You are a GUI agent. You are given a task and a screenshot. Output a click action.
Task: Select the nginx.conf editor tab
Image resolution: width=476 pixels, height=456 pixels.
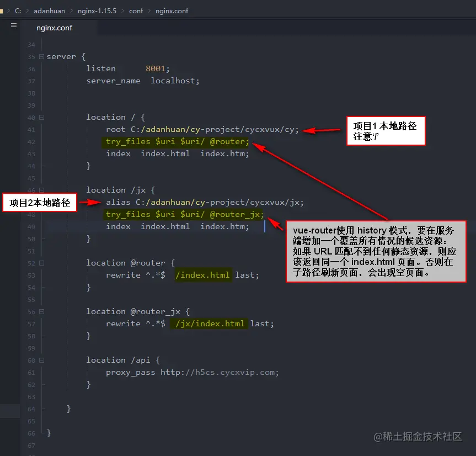[55, 28]
